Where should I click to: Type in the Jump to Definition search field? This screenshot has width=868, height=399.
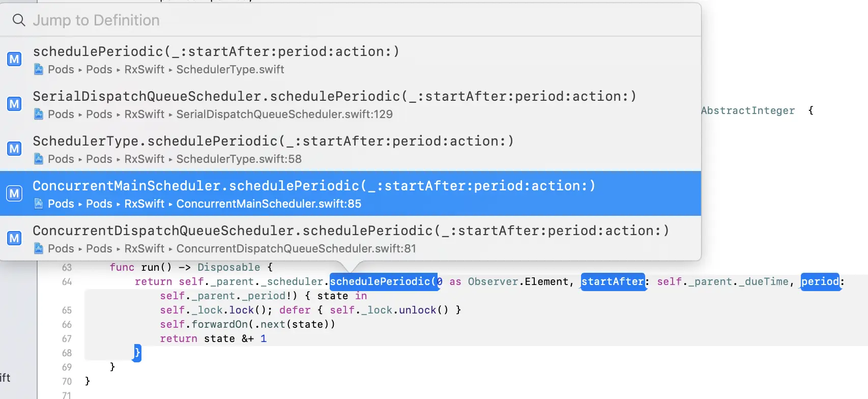(x=305, y=20)
